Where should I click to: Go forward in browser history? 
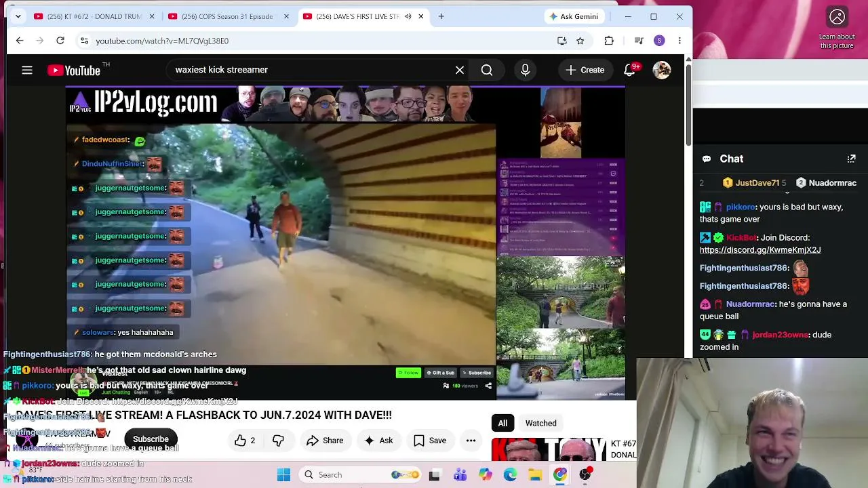(40, 41)
